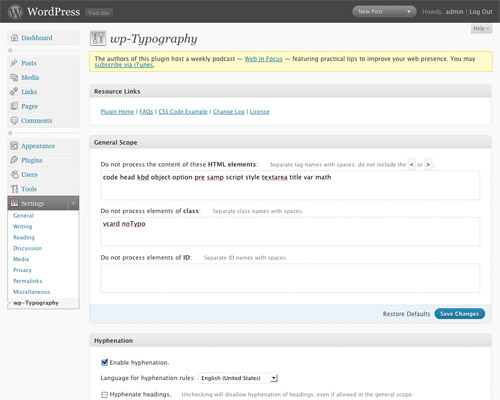This screenshot has width=500, height=400.
Task: Open the New Post dropdown arrow
Action: coord(409,12)
